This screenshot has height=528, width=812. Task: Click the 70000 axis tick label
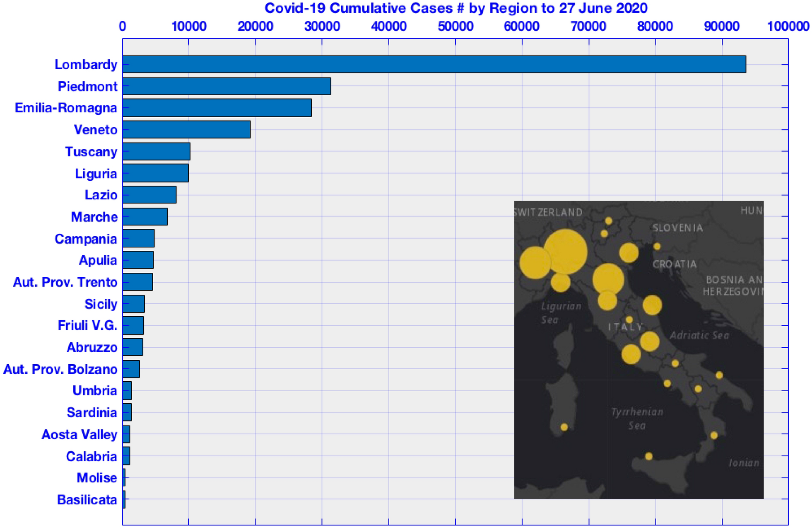pos(588,27)
